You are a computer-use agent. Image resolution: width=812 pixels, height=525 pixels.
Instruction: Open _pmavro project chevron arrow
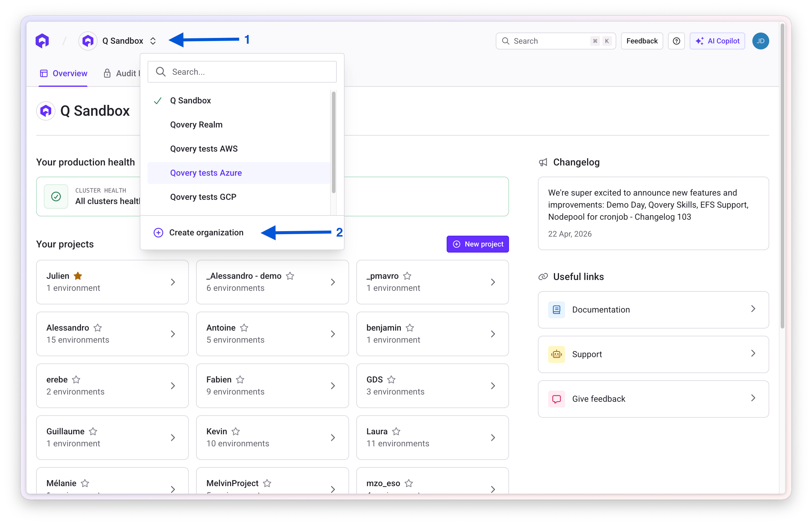(493, 282)
